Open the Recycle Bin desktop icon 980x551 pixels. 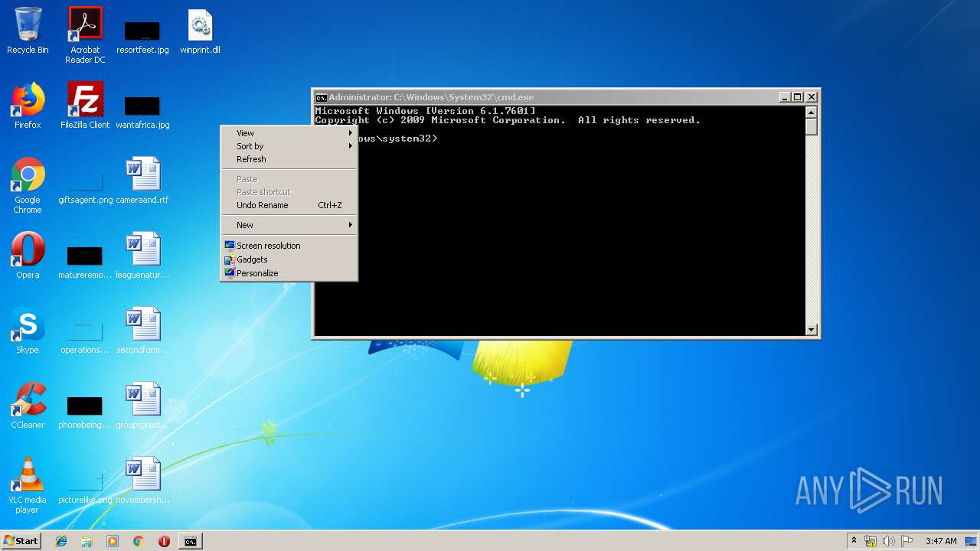28,31
